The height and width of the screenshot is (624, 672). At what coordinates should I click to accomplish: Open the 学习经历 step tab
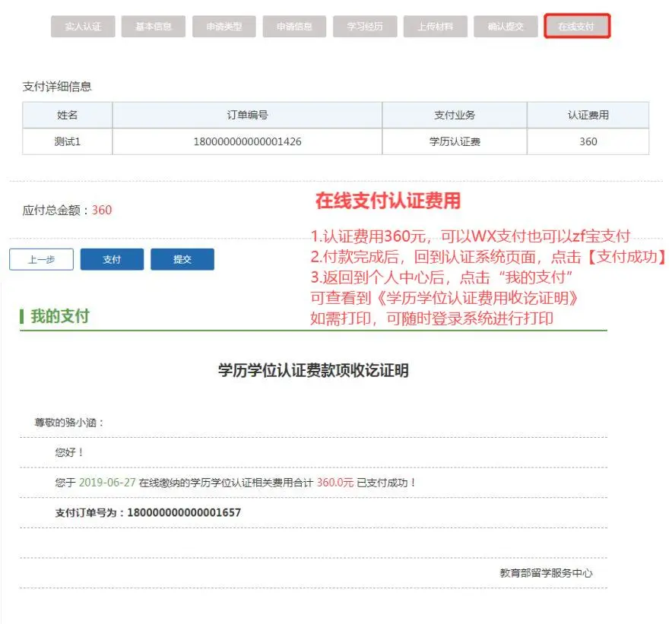tap(365, 27)
